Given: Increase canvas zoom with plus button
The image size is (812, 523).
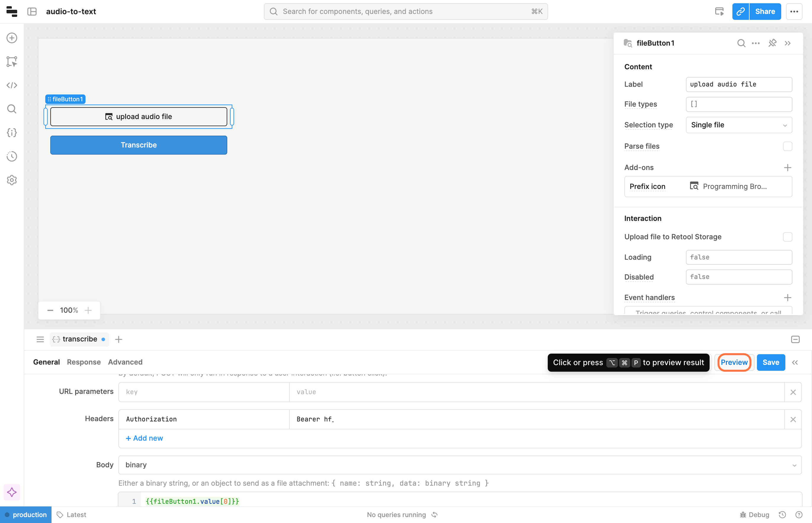Looking at the screenshot, I should click(x=88, y=310).
